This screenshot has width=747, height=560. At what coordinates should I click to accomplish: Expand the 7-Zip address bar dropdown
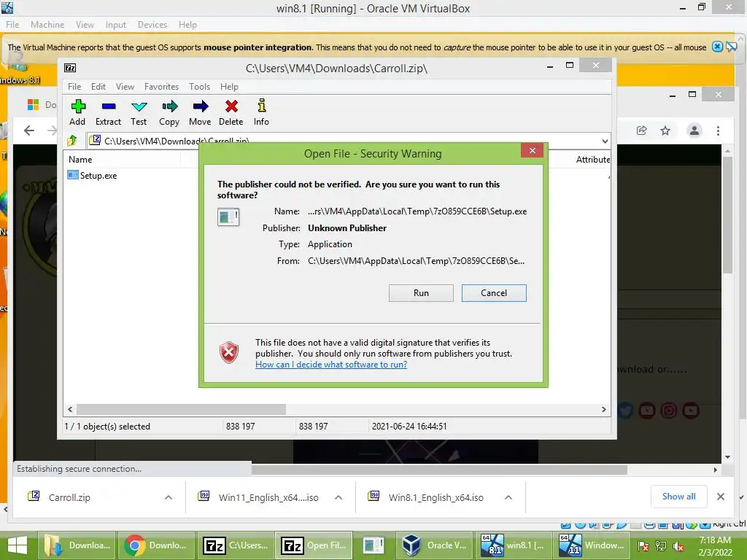[605, 141]
